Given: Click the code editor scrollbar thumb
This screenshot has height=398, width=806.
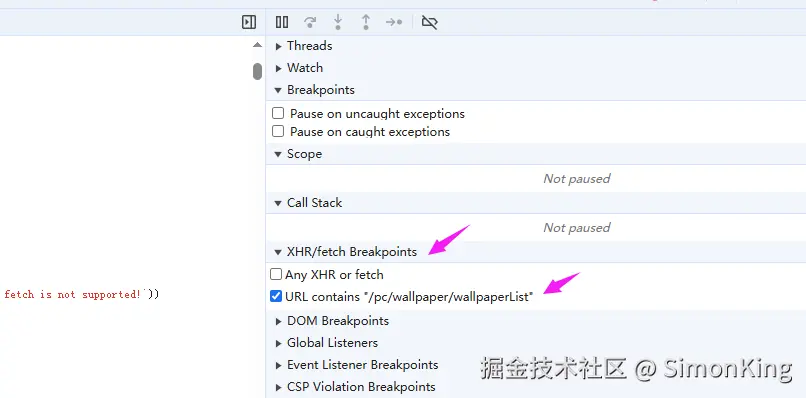Looking at the screenshot, I should point(258,71).
